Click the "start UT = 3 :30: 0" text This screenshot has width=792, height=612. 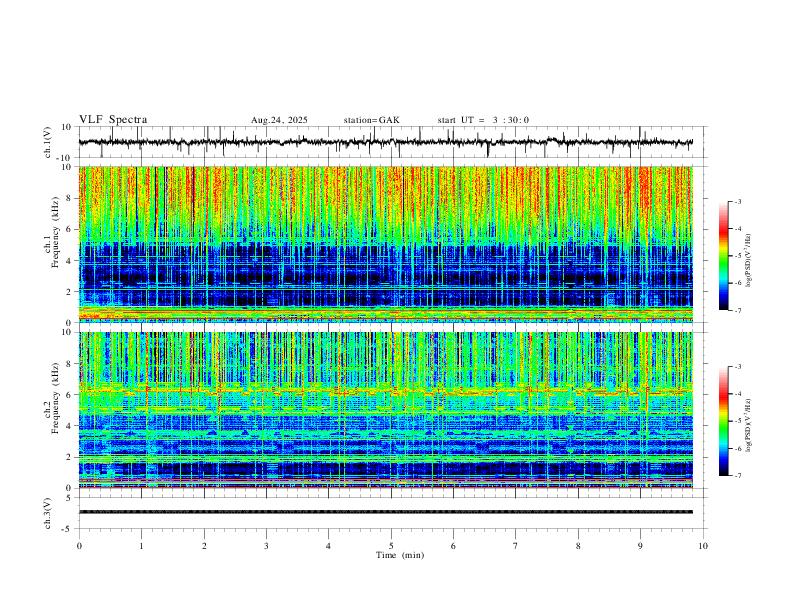[x=483, y=120]
